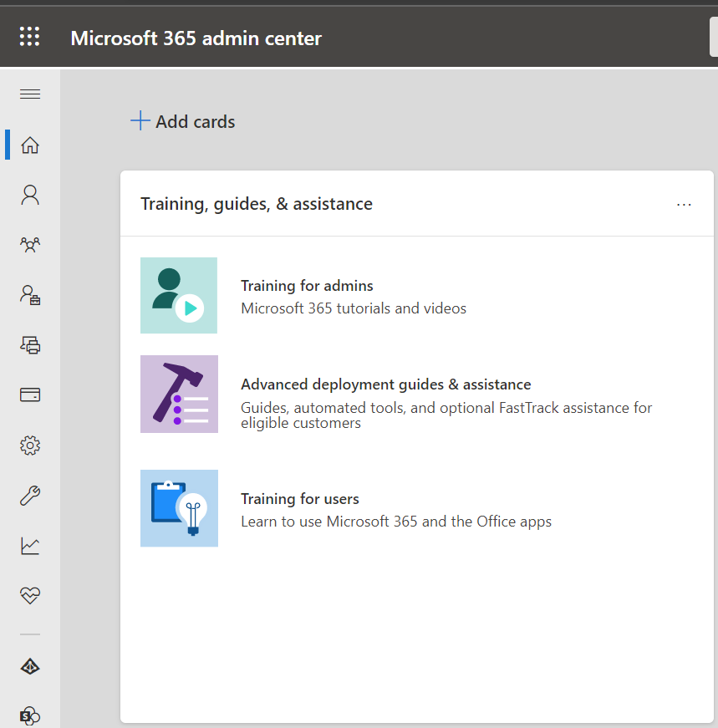This screenshot has width=718, height=728.
Task: Open Advanced deployment guides & assistance
Action: pyautogui.click(x=386, y=384)
